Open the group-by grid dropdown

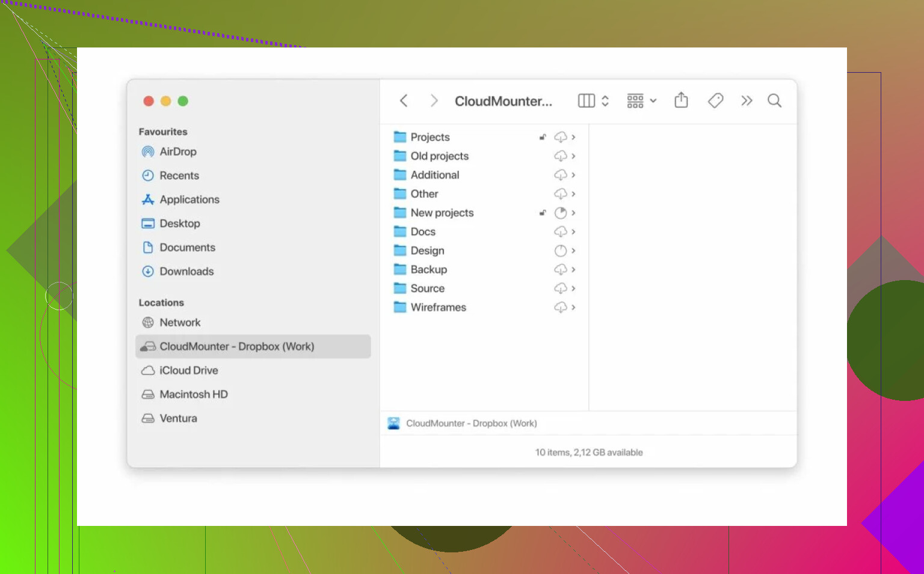pos(641,101)
